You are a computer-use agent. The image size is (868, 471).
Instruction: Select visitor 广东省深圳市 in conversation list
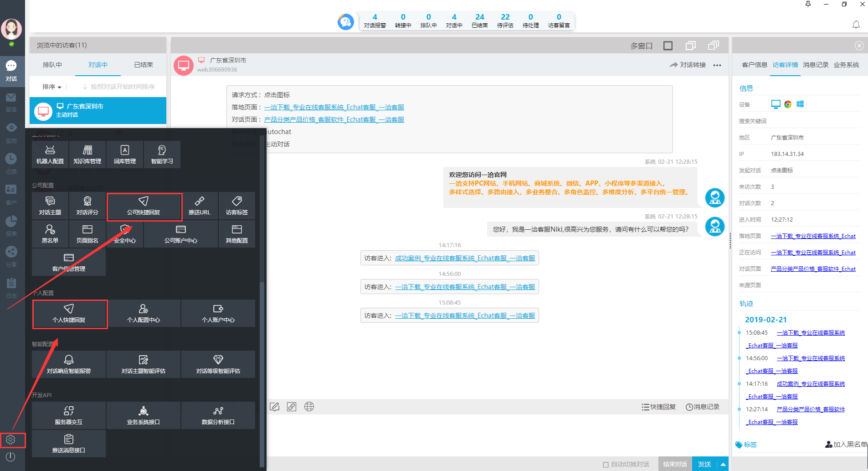[98, 110]
